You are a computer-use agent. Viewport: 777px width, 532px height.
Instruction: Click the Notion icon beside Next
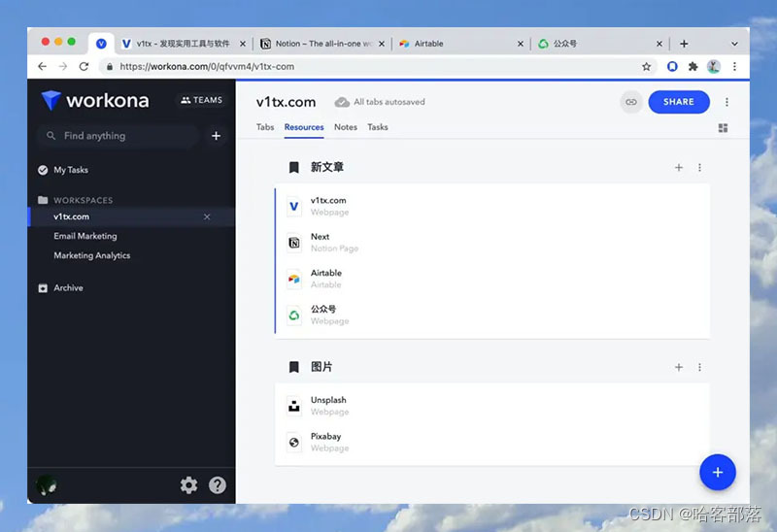point(294,243)
